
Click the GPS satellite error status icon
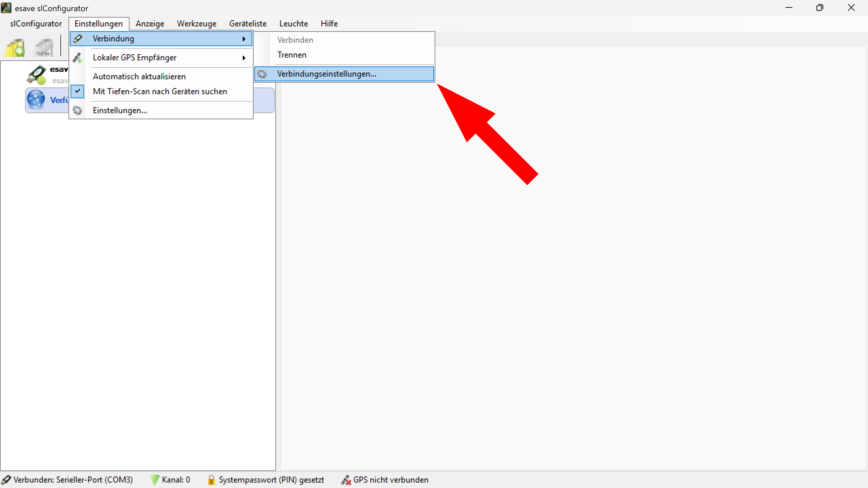click(x=346, y=480)
